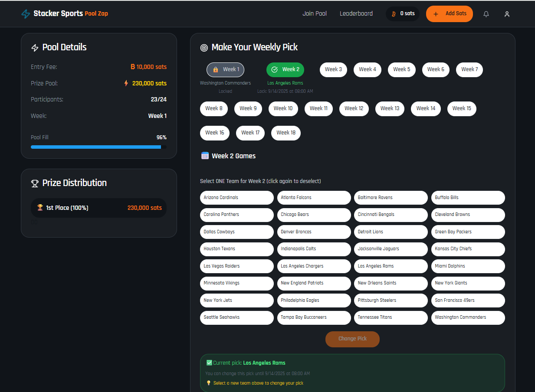Switch to Week 6
Image resolution: width=535 pixels, height=392 pixels.
(436, 69)
